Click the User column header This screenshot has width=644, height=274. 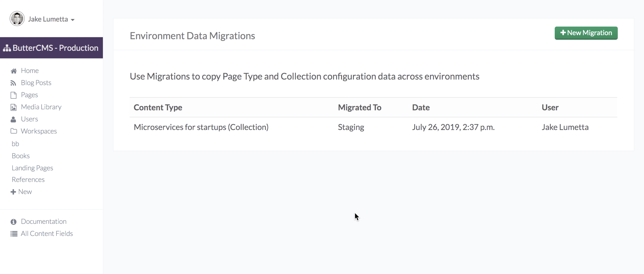point(550,107)
